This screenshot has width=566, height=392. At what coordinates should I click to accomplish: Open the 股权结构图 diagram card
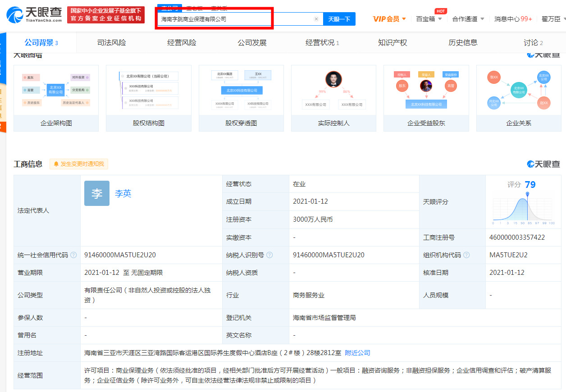pos(149,98)
